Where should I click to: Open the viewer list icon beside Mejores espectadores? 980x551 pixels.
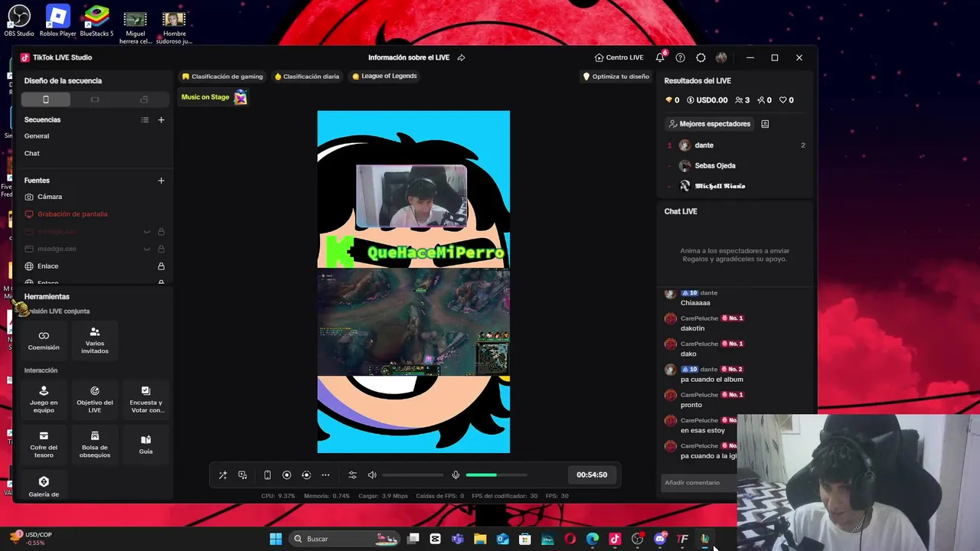(765, 124)
